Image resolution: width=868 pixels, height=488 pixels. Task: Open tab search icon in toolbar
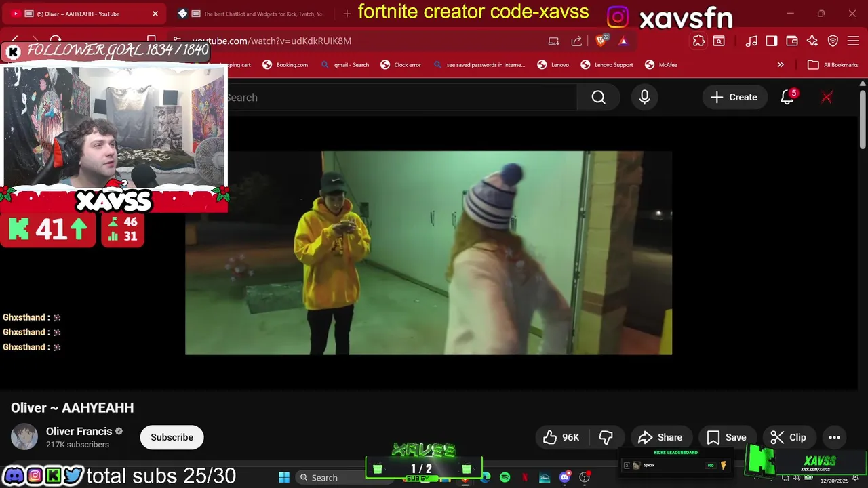coord(719,41)
